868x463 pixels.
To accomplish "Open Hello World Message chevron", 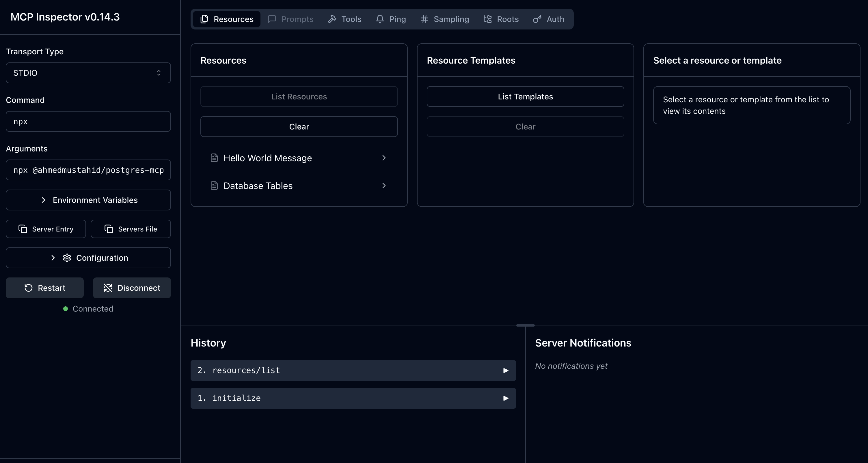I will (384, 158).
